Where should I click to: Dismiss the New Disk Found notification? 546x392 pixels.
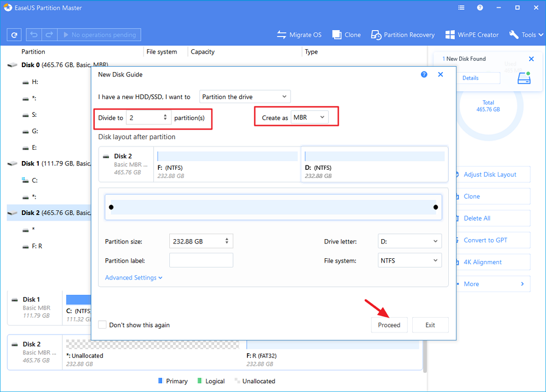531,59
